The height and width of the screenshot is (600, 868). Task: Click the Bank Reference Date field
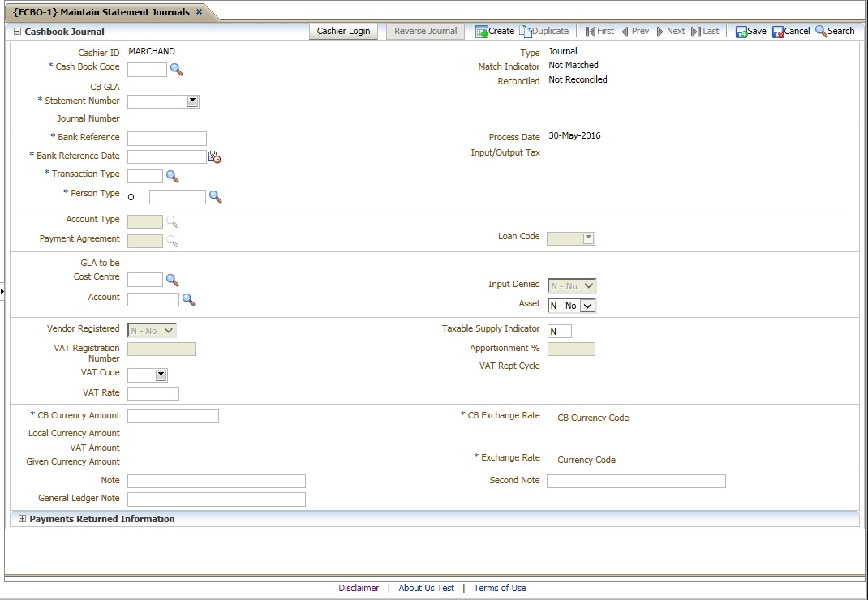point(166,156)
